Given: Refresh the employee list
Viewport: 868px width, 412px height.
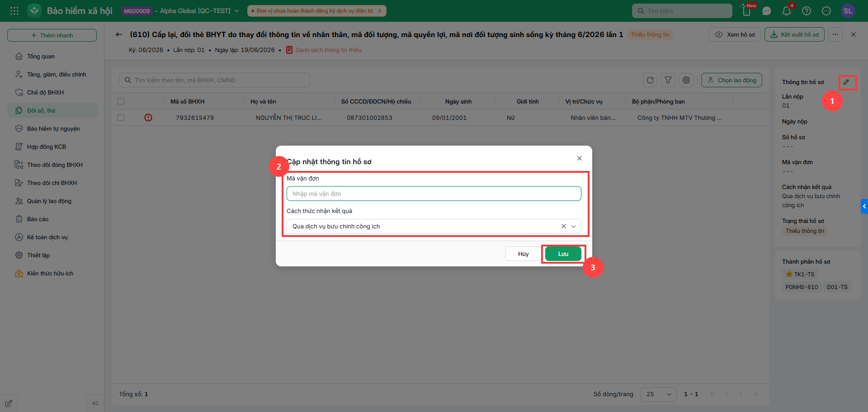Looking at the screenshot, I should coord(650,80).
